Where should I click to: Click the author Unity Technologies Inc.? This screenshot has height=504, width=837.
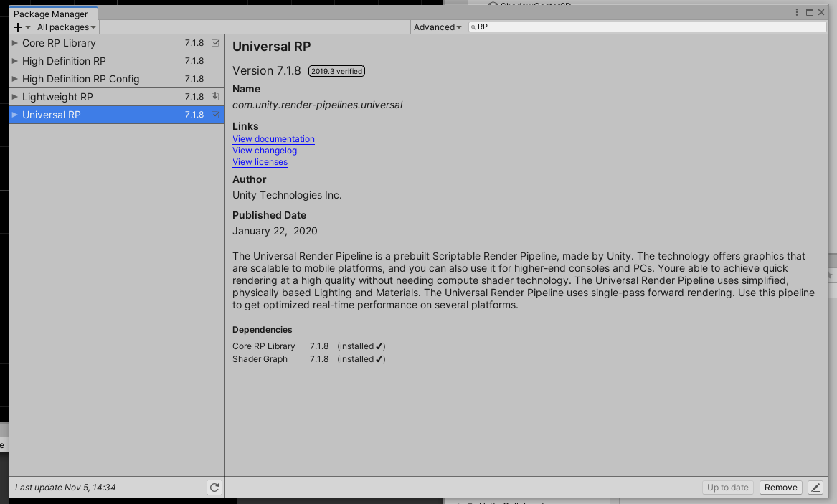coord(287,195)
